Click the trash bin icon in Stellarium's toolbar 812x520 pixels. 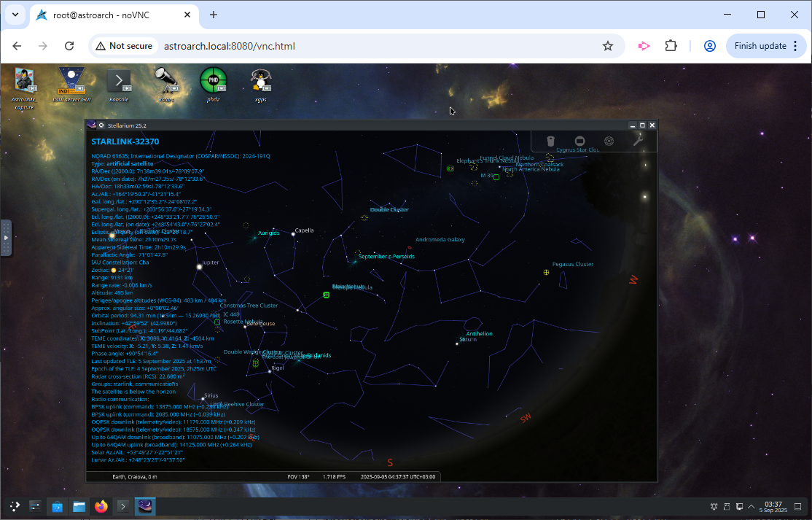tap(551, 141)
